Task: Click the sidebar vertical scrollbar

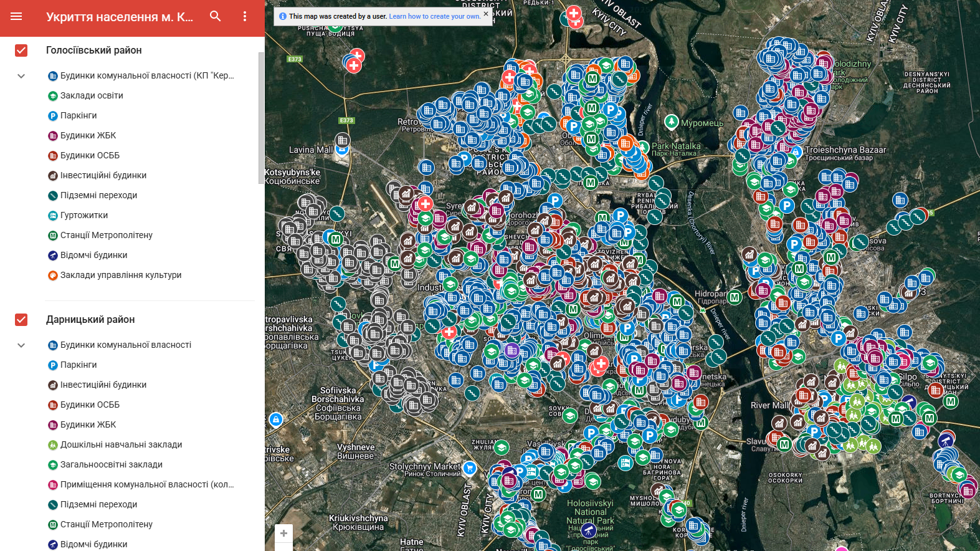Action: [x=261, y=118]
